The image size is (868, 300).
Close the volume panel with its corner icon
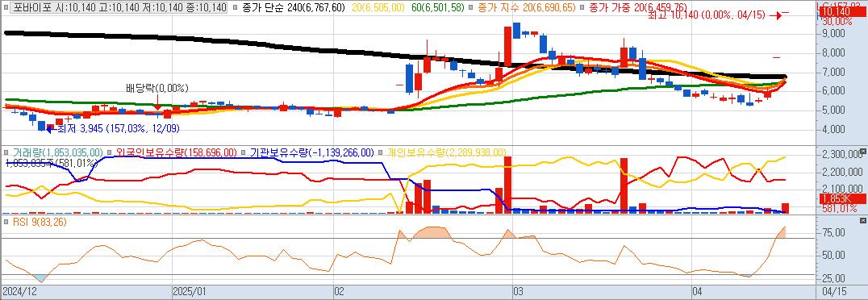863,151
